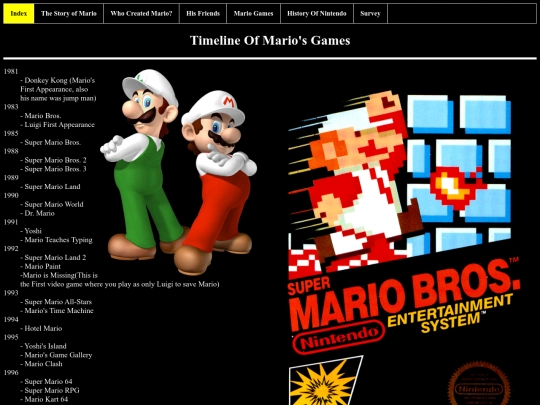Click the '- Yoshi' 1991 entry
Screen dimensions: 540x405
pos(31,231)
